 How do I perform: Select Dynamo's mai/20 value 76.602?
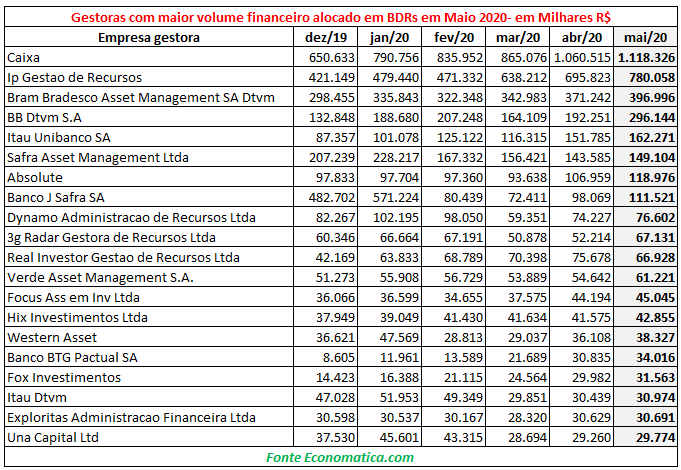point(655,217)
